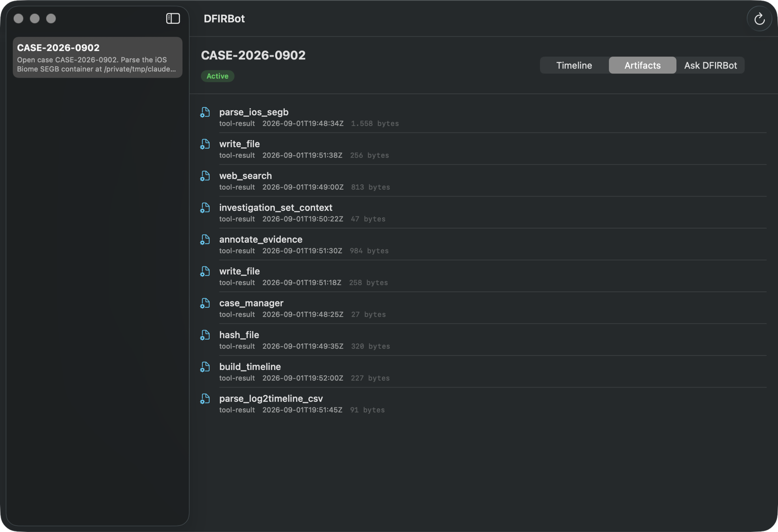Click the file icon beside web_search
The width and height of the screenshot is (778, 532).
point(205,176)
